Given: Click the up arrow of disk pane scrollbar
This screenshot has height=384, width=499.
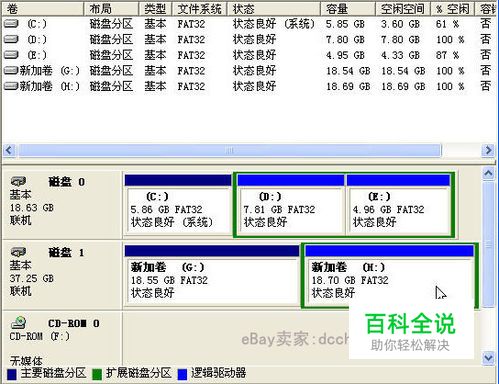Looking at the screenshot, I should 488,173.
